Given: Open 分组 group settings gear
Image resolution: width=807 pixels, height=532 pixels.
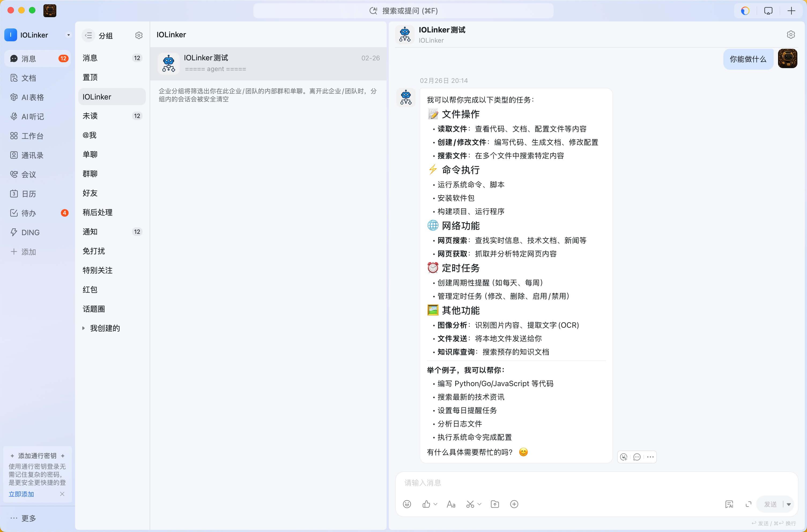Looking at the screenshot, I should pyautogui.click(x=139, y=35).
